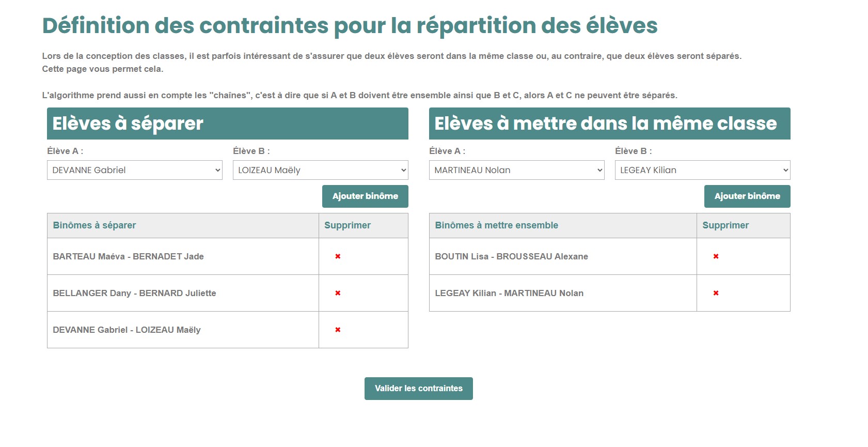Screen dimensions: 868x447
Task: Expand the LEGEAY Kilian student B dropdown
Action: click(702, 170)
